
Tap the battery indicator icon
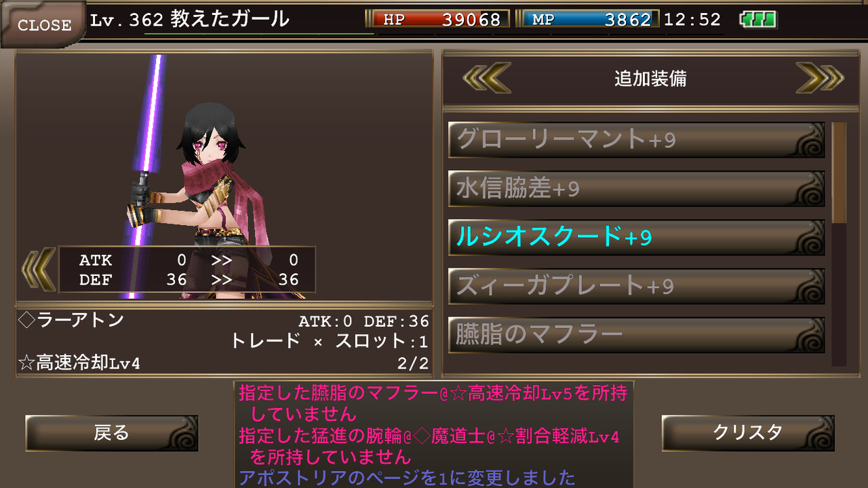click(758, 20)
